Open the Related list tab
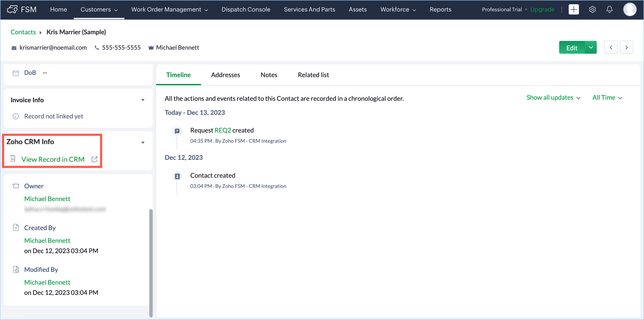The image size is (644, 320). (x=313, y=75)
